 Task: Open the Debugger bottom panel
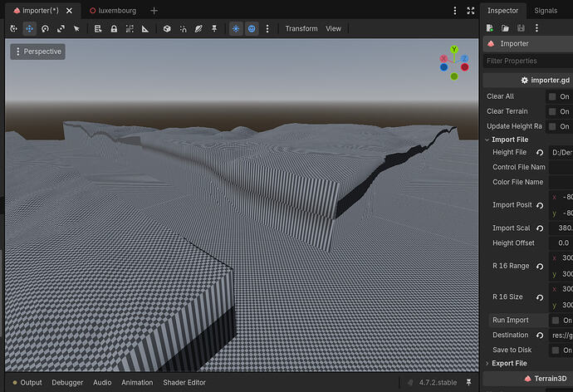pos(67,383)
